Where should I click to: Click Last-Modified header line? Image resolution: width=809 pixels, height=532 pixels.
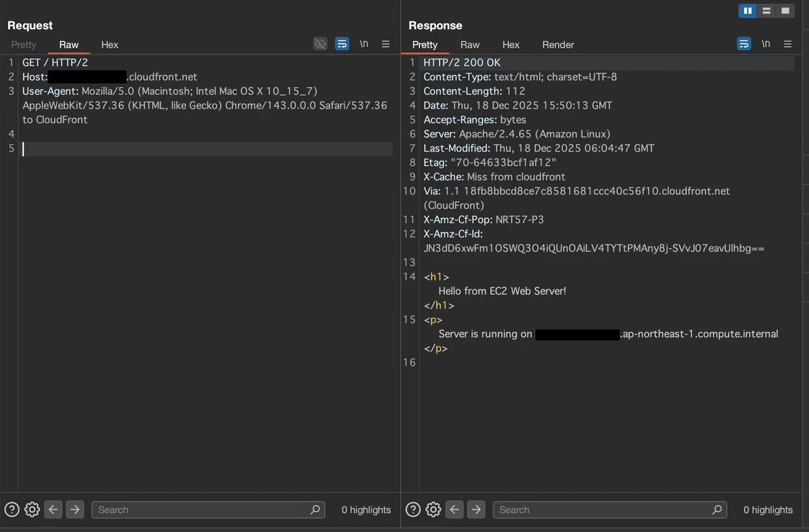tap(539, 148)
